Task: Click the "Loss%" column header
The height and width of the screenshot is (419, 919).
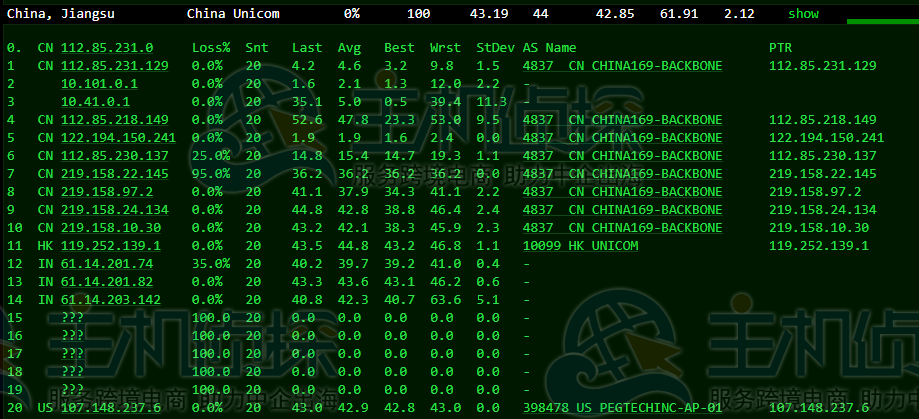Action: point(211,48)
